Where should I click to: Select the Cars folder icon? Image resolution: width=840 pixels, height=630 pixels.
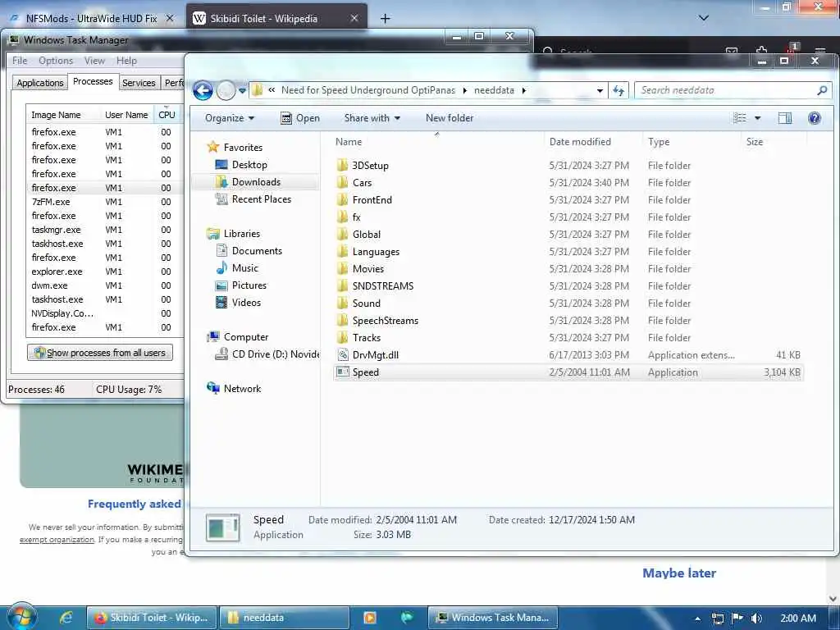343,182
